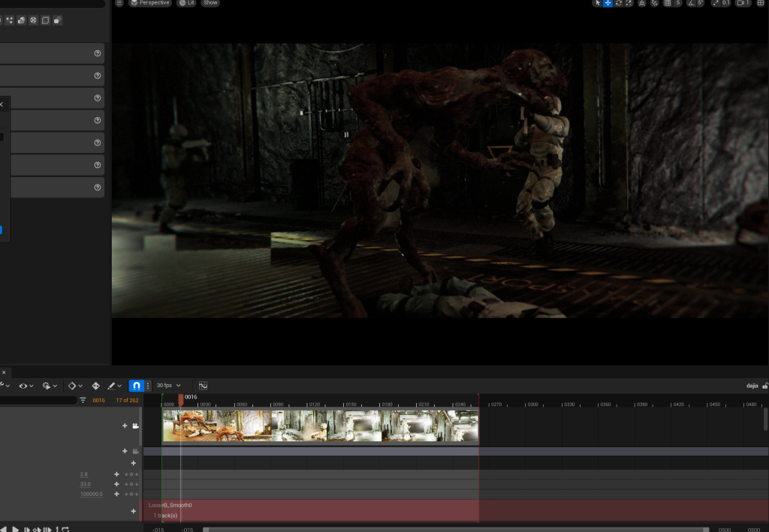Toggle the auto-key diamond button
Image resolution: width=769 pixels, height=532 pixels.
click(x=95, y=386)
